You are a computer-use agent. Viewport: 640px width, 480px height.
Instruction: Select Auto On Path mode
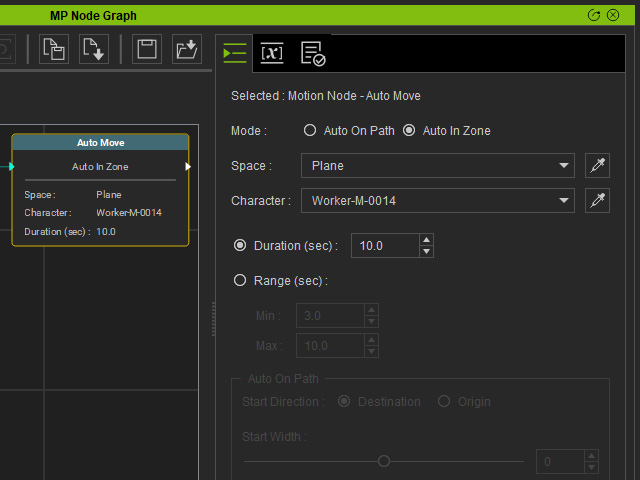tap(310, 131)
